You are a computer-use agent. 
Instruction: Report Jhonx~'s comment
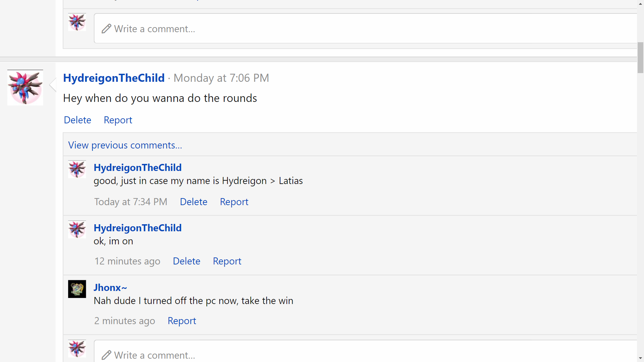[182, 321]
